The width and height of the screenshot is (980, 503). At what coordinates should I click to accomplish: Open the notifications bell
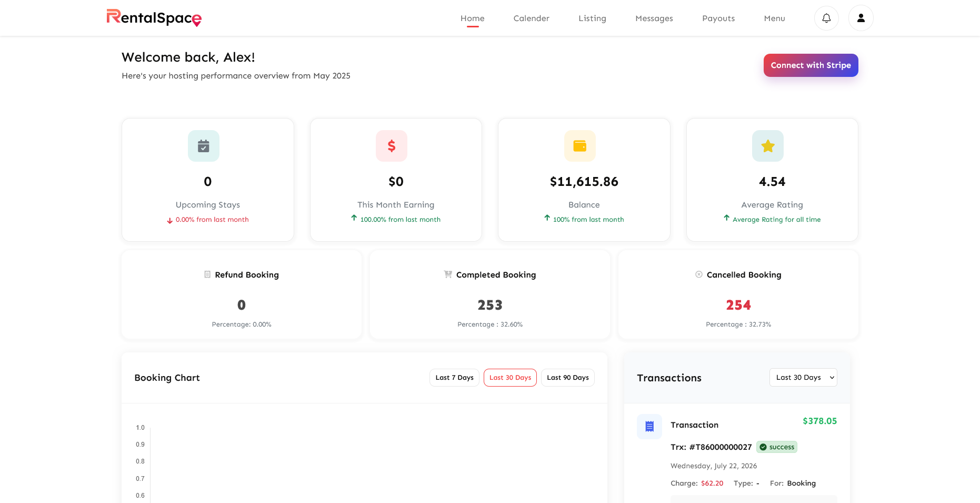(826, 18)
